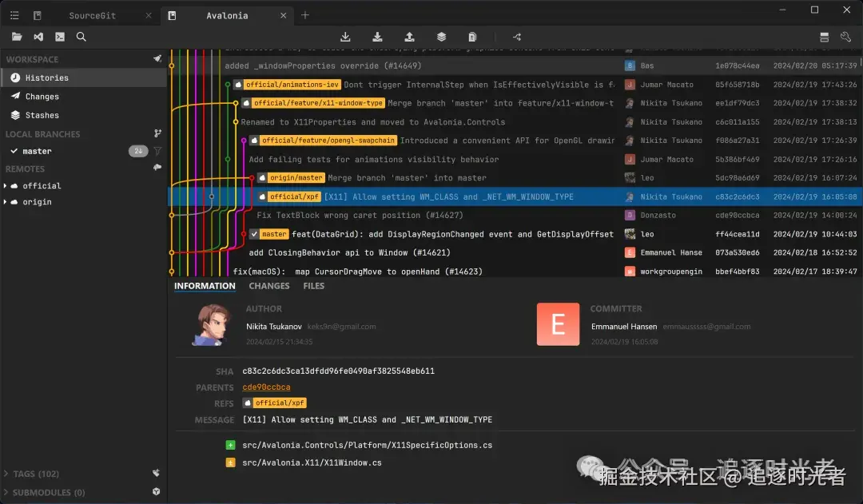
Task: Switch to the CHANGES tab
Action: [269, 286]
